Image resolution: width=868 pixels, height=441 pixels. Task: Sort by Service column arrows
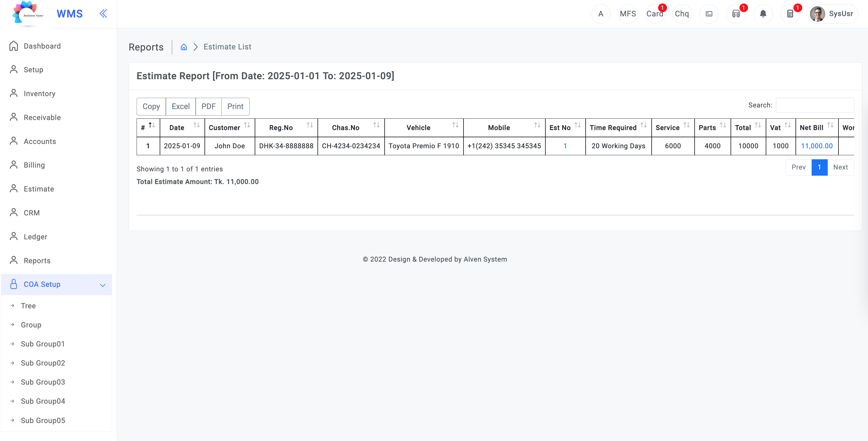click(686, 125)
